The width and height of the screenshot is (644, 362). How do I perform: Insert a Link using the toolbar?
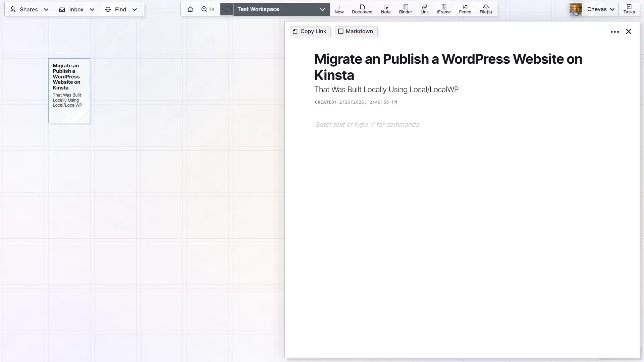[424, 9]
